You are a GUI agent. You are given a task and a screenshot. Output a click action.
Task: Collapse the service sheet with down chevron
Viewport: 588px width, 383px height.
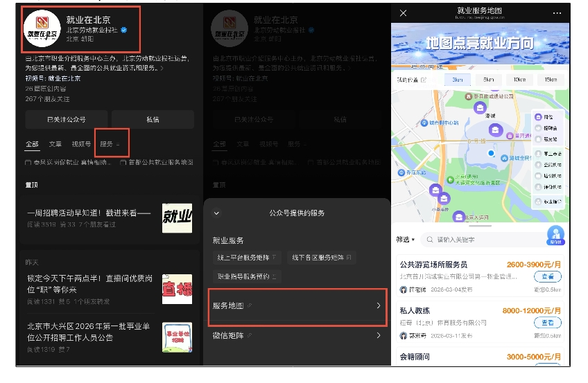click(216, 213)
